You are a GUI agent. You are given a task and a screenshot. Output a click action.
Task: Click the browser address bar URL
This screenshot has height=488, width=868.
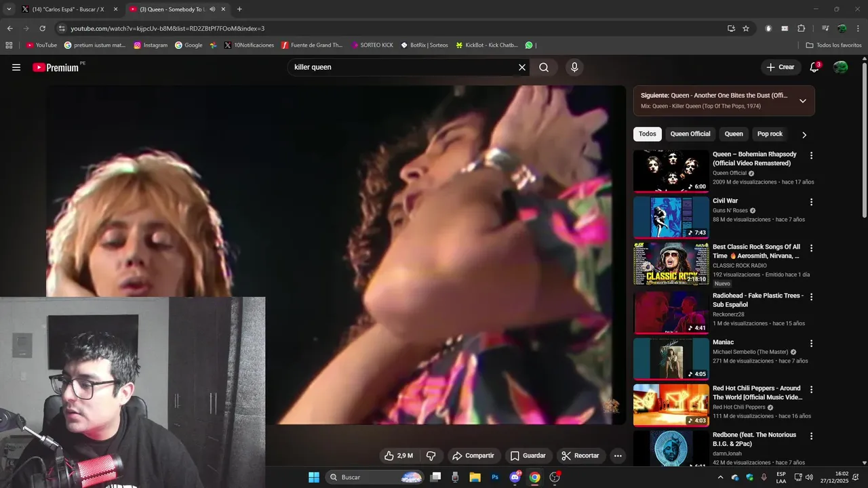click(167, 28)
